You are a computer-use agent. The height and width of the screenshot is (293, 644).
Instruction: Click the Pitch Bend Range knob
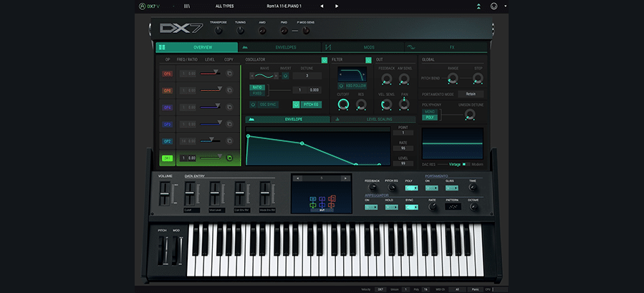pyautogui.click(x=452, y=78)
